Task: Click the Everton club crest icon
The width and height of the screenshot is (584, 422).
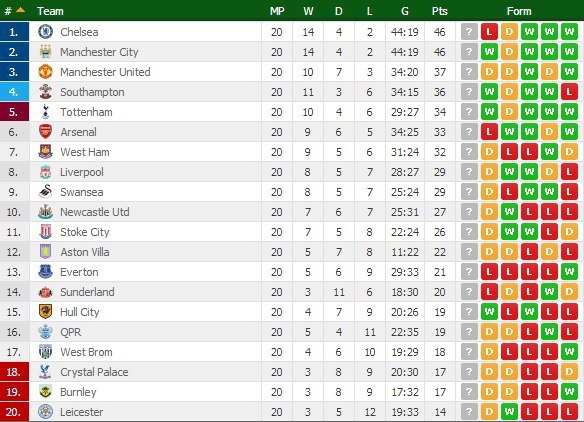Action: click(45, 272)
